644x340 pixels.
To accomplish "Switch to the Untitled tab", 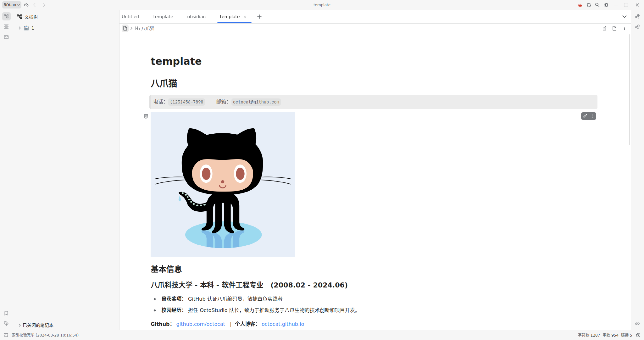I will pos(130,17).
